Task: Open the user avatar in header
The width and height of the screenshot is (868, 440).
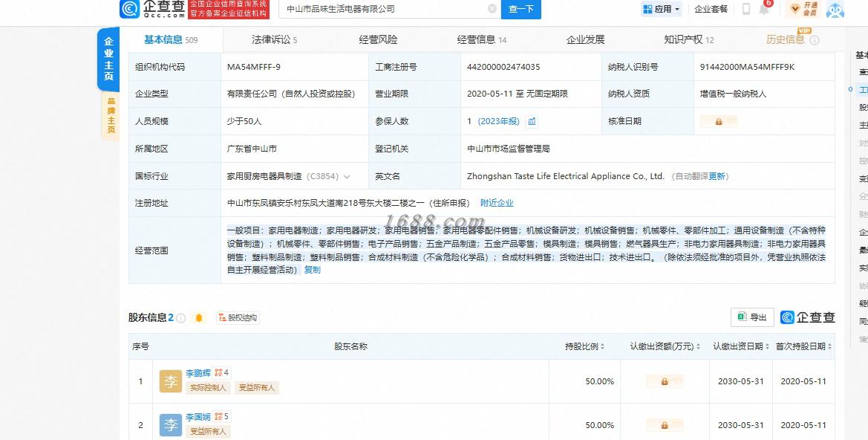Action: pyautogui.click(x=835, y=9)
